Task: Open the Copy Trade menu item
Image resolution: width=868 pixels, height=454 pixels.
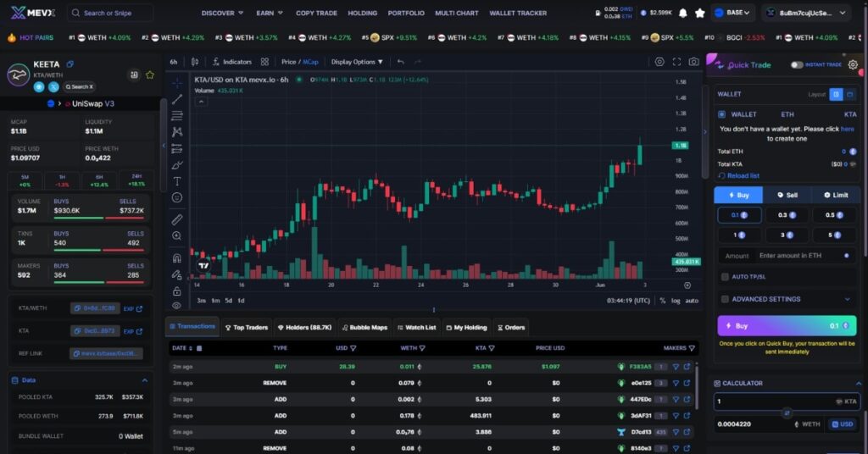Action: tap(316, 13)
